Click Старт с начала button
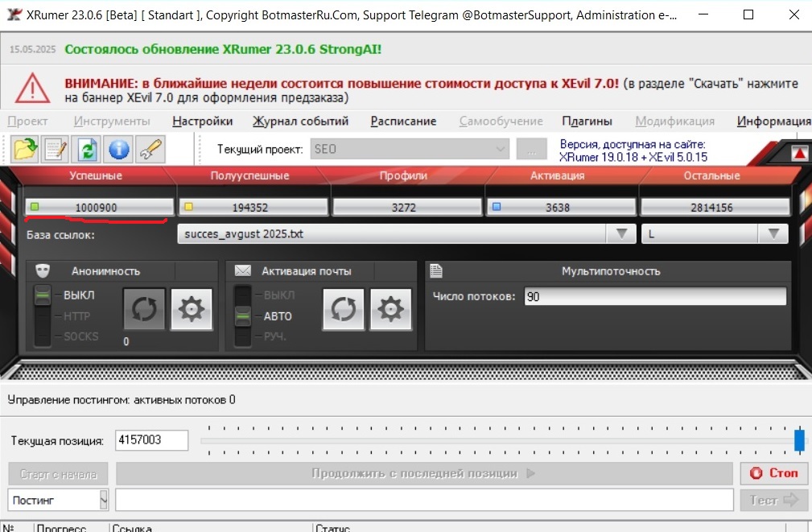 pyautogui.click(x=58, y=474)
